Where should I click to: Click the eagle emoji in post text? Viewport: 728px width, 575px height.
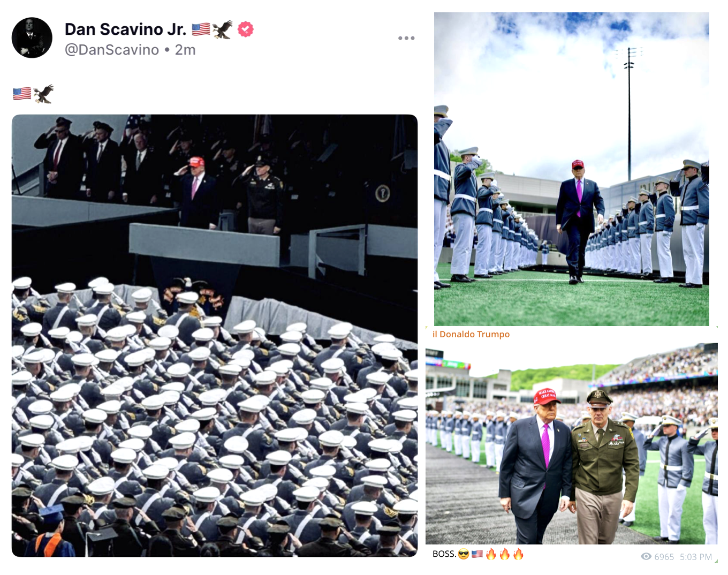pos(43,94)
